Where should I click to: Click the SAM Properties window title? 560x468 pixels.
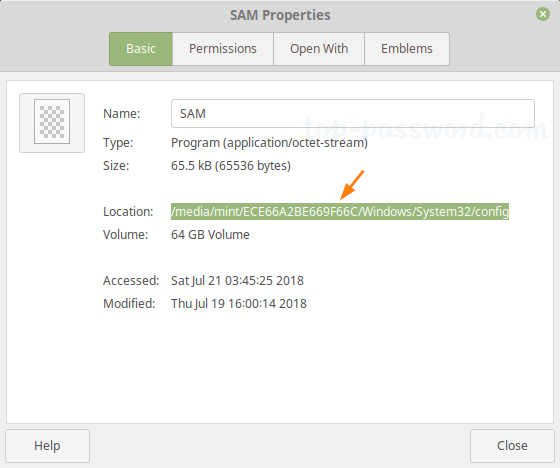point(280,15)
